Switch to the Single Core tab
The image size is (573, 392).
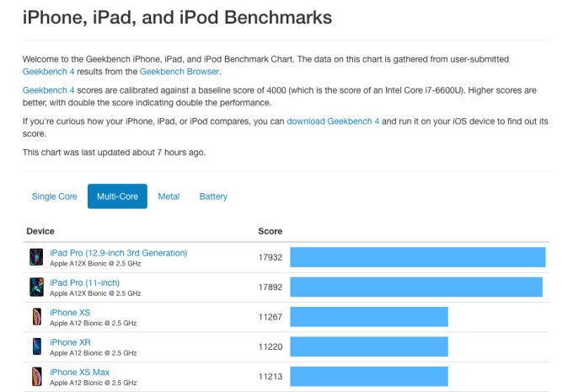tap(55, 196)
